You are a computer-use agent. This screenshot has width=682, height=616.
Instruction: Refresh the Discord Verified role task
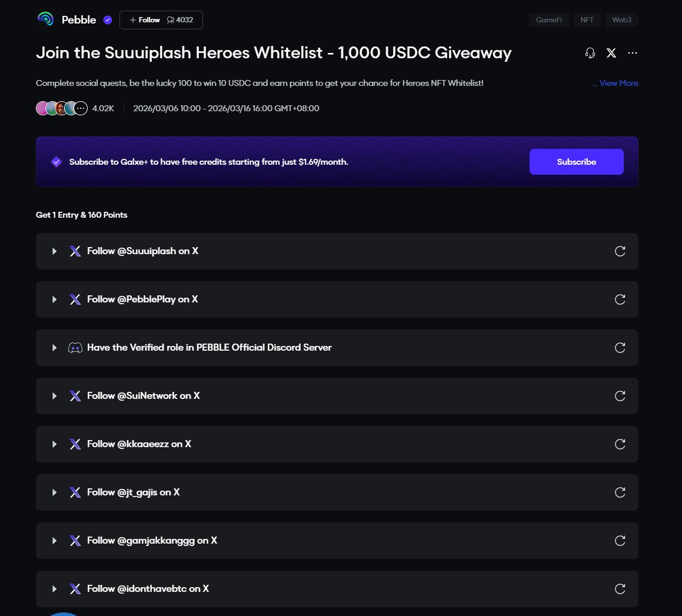tap(620, 348)
